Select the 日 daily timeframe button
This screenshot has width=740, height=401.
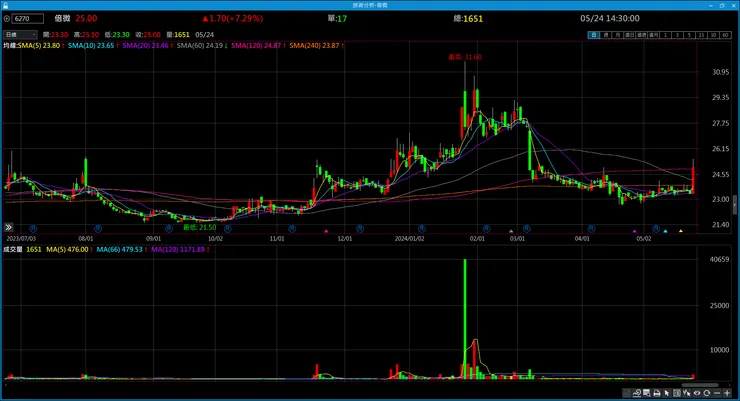(x=594, y=35)
